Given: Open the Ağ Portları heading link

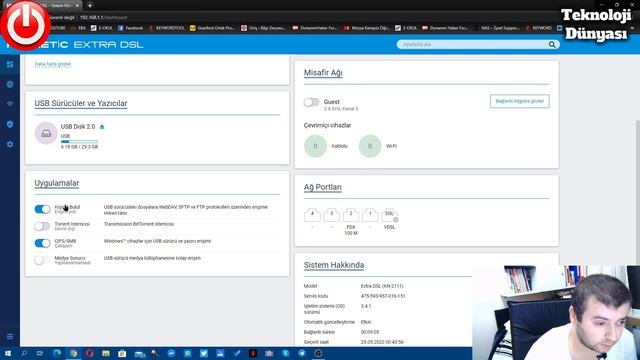Looking at the screenshot, I should click(322, 187).
